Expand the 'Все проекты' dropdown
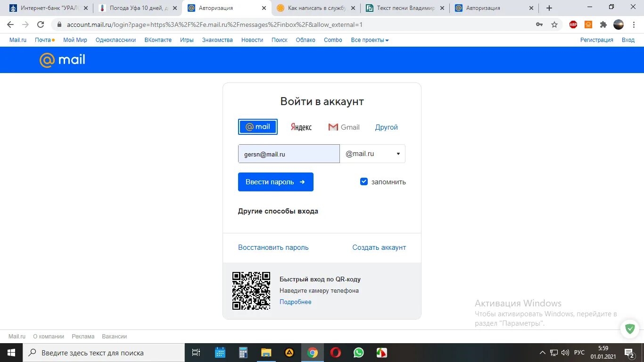The height and width of the screenshot is (362, 644). [370, 40]
